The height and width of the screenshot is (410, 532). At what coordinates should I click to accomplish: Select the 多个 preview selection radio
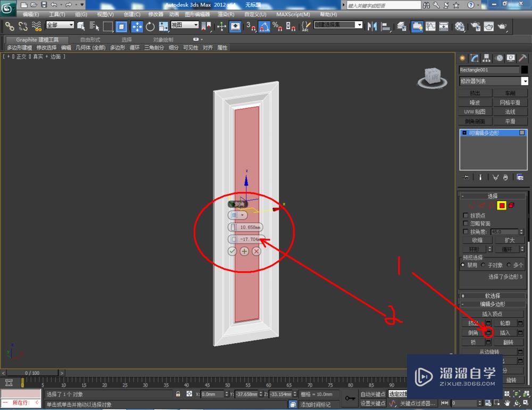click(509, 265)
